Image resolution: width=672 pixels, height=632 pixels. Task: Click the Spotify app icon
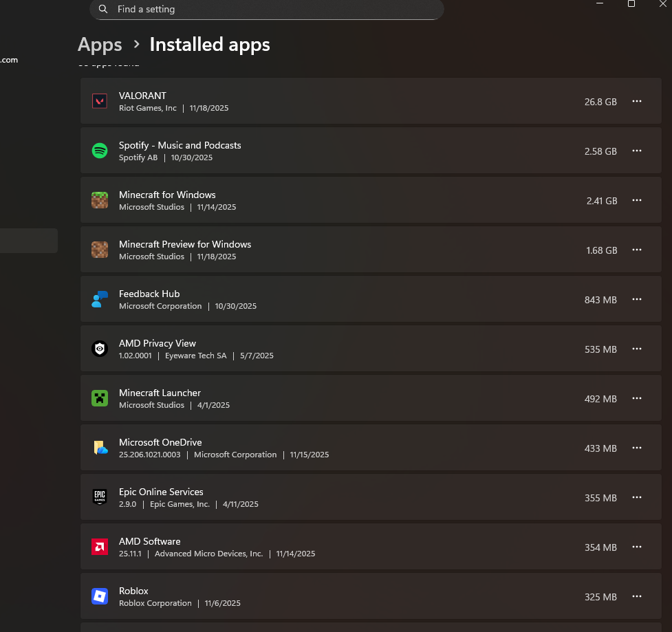(100, 151)
